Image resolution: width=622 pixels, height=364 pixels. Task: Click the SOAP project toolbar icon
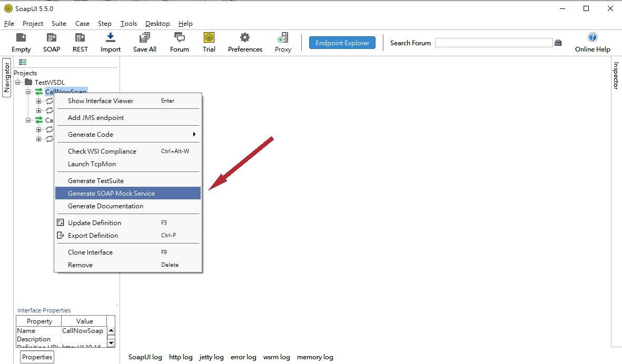click(52, 38)
